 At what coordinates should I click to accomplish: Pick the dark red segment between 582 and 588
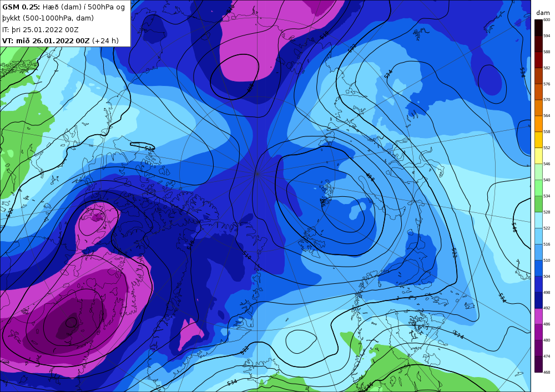point(538,60)
